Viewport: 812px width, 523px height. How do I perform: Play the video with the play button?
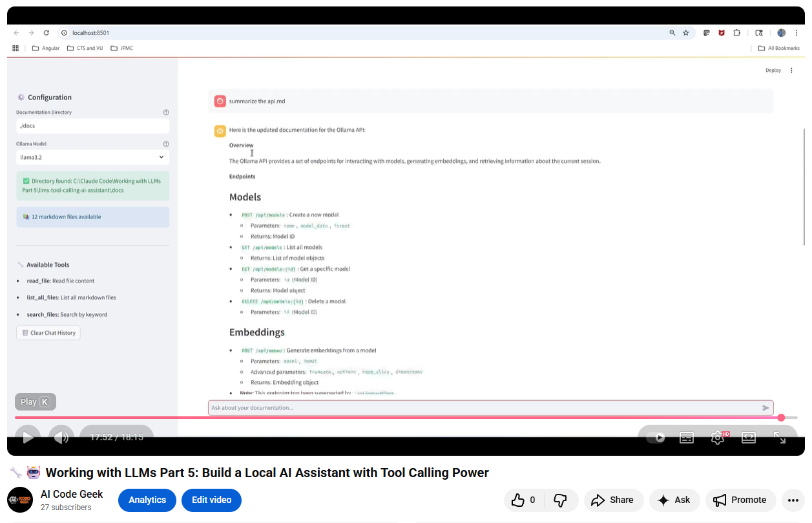pyautogui.click(x=28, y=438)
